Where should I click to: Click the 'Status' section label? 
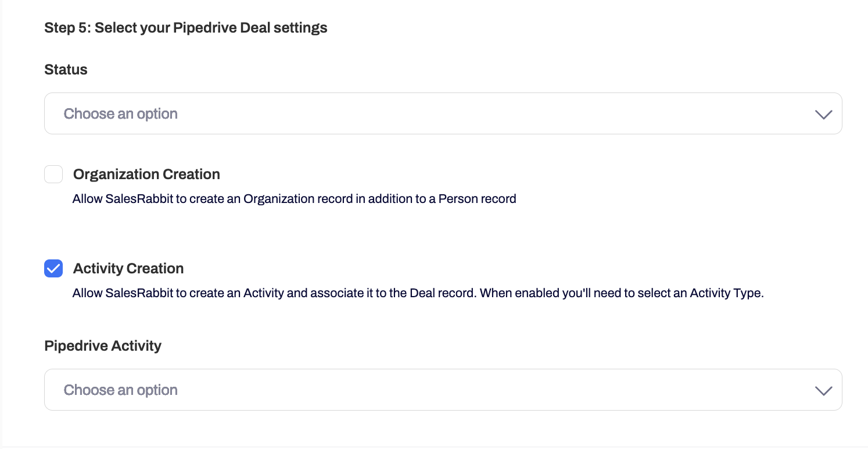point(65,69)
